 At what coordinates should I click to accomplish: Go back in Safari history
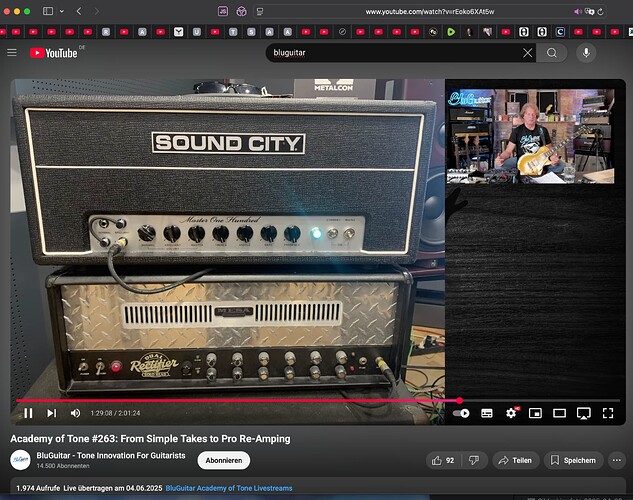(x=79, y=11)
